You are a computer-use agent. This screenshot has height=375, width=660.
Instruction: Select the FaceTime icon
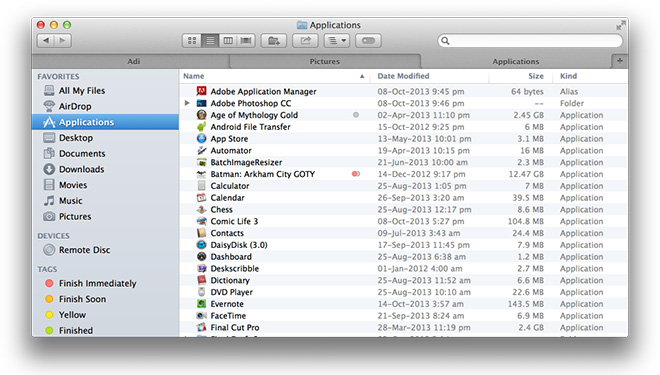pos(202,315)
